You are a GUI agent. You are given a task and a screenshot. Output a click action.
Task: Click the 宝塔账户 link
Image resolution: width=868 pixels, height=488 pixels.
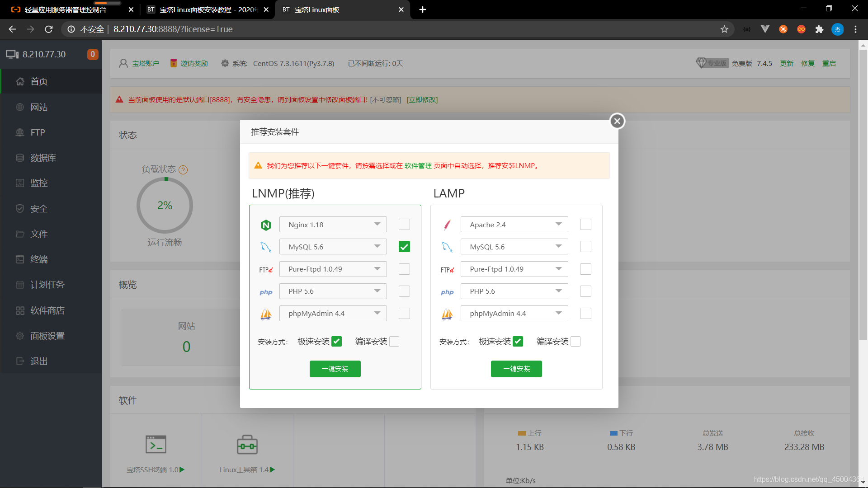click(146, 63)
